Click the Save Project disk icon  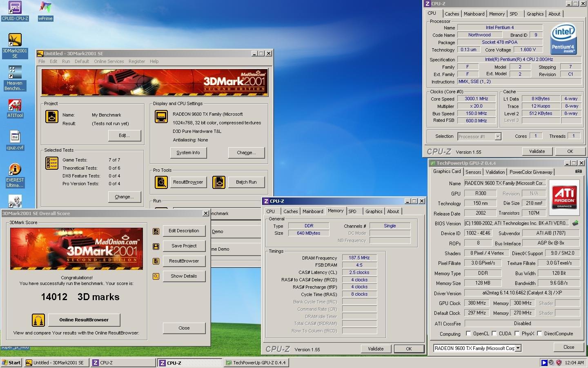point(156,246)
